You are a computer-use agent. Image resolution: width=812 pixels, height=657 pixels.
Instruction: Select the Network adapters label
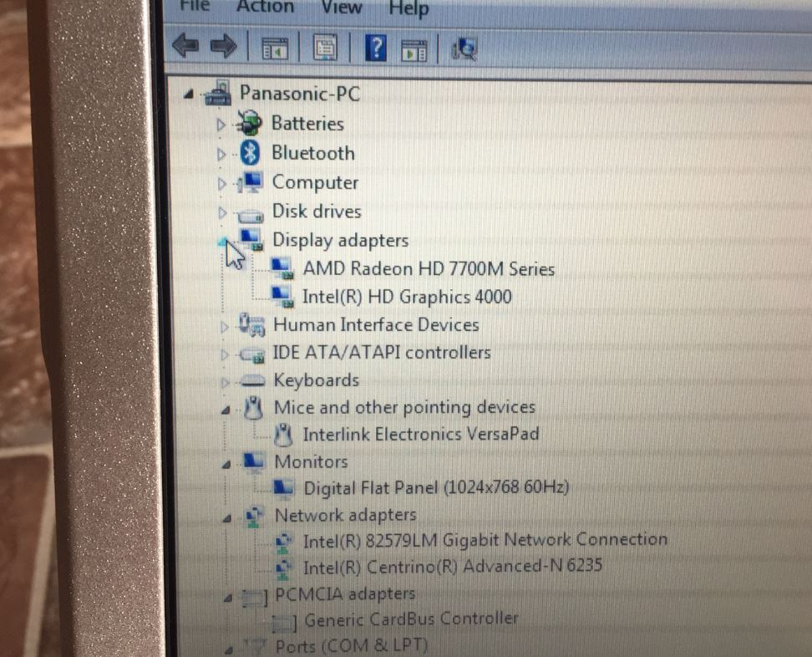tap(345, 515)
